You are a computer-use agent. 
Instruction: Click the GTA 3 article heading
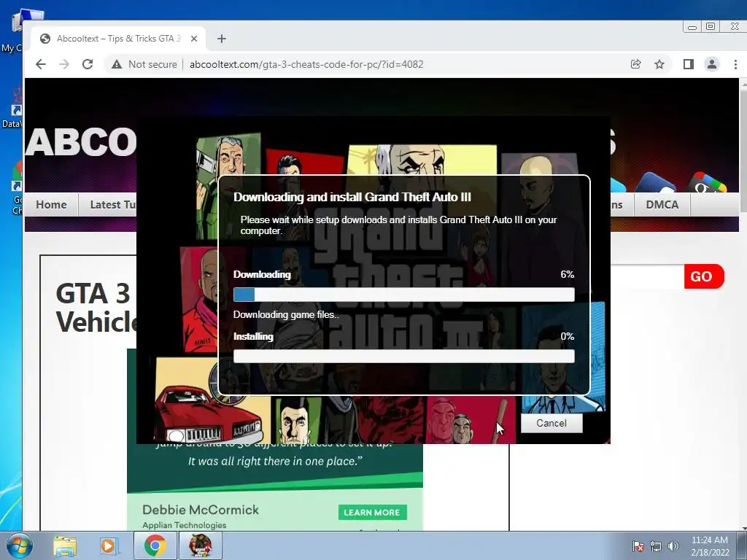97,308
